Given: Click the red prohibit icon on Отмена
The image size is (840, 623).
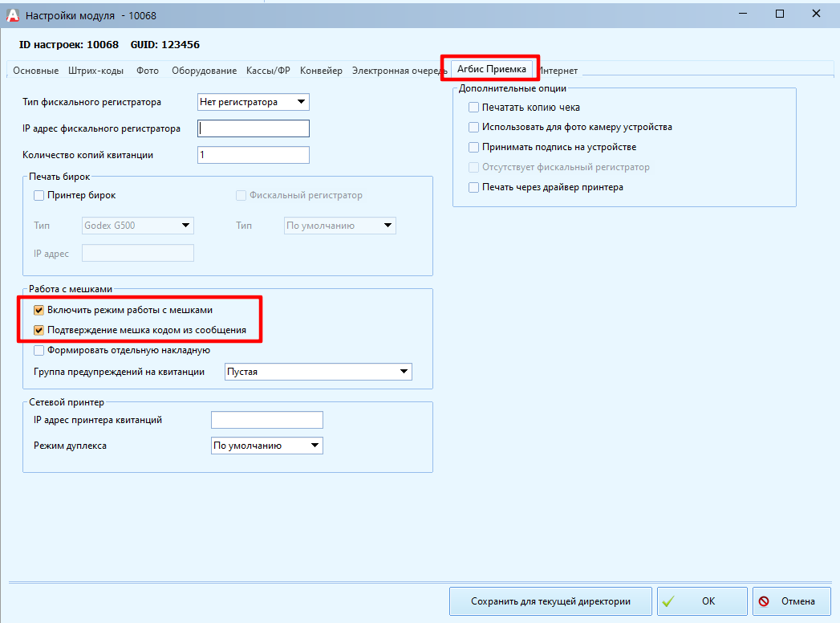Looking at the screenshot, I should coord(764,601).
